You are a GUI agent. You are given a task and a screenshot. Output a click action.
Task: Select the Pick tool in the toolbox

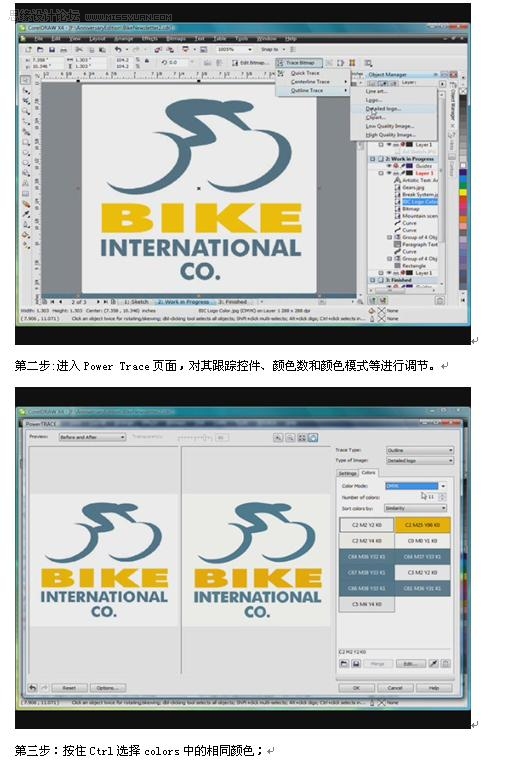click(26, 80)
